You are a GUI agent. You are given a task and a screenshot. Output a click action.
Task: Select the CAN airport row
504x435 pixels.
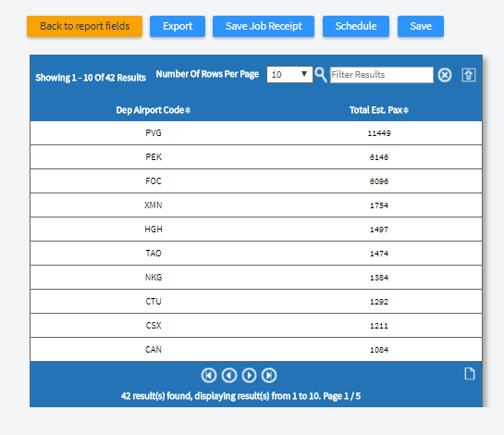click(256, 350)
